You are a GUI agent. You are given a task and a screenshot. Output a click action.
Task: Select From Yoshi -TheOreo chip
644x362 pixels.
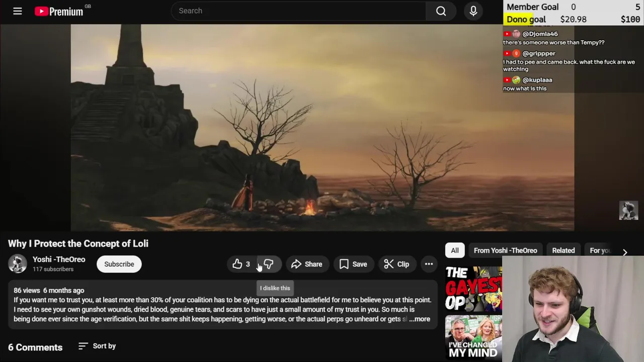point(505,250)
